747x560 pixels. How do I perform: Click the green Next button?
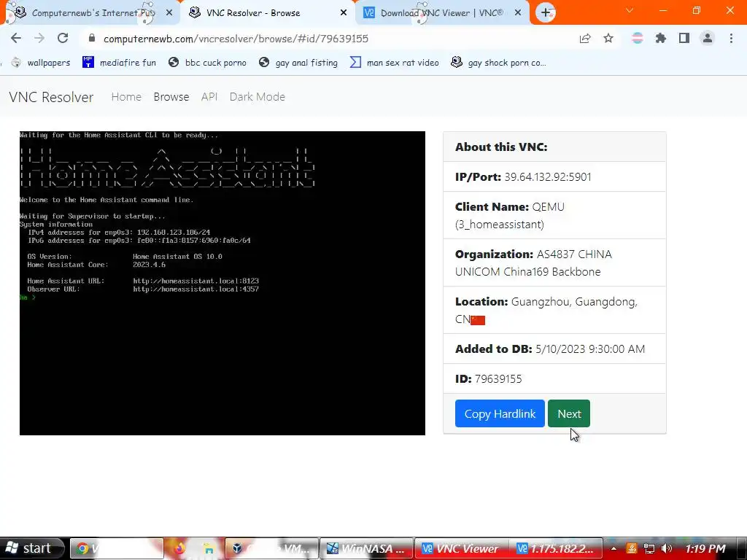569,413
